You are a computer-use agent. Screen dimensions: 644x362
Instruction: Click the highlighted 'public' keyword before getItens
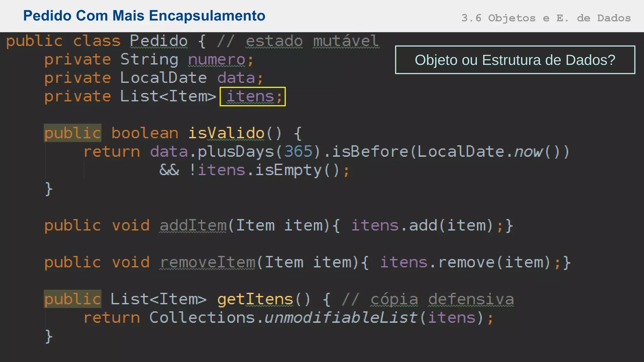click(x=73, y=299)
